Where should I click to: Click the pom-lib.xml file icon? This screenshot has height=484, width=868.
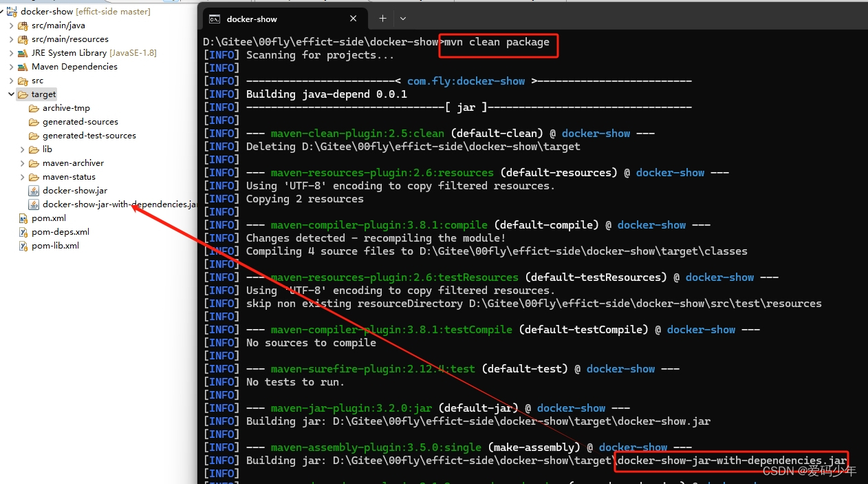23,246
